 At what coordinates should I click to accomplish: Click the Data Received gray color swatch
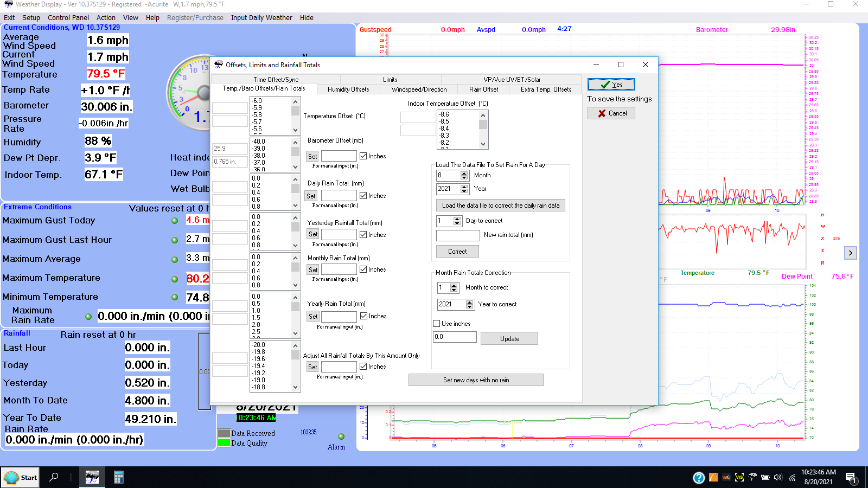click(224, 433)
